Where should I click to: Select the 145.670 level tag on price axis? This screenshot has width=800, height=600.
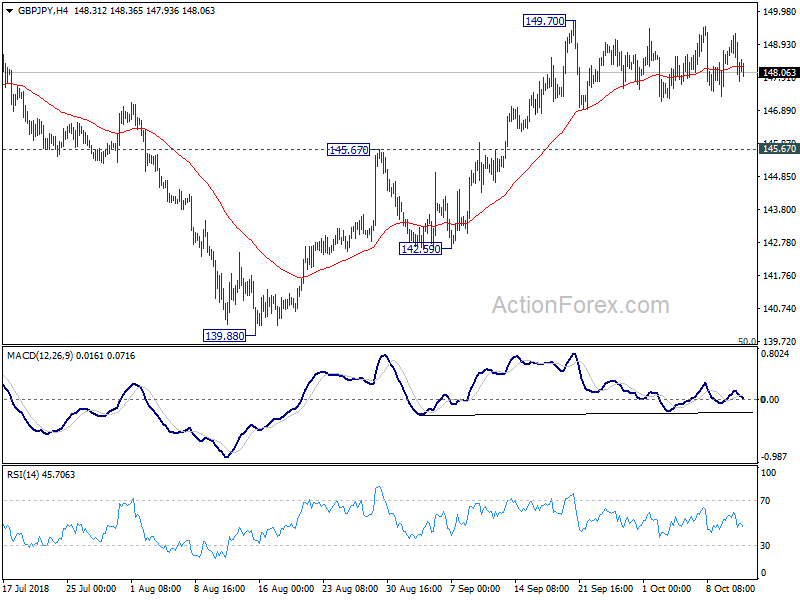[x=779, y=148]
